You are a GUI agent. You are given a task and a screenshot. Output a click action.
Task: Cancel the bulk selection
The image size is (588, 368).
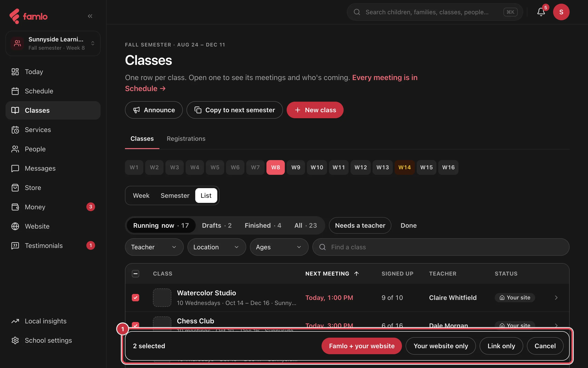545,346
